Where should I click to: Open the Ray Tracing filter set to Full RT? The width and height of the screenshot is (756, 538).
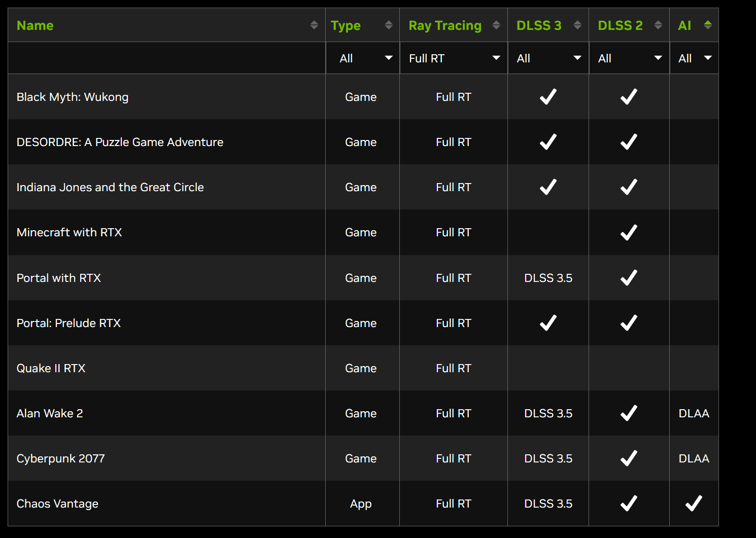pyautogui.click(x=454, y=58)
